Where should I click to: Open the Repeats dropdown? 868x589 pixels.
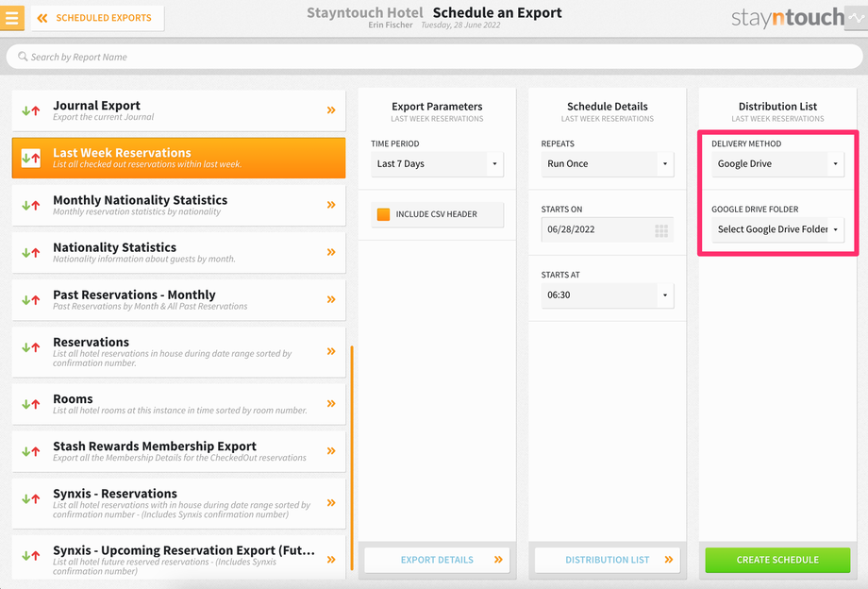pyautogui.click(x=608, y=164)
